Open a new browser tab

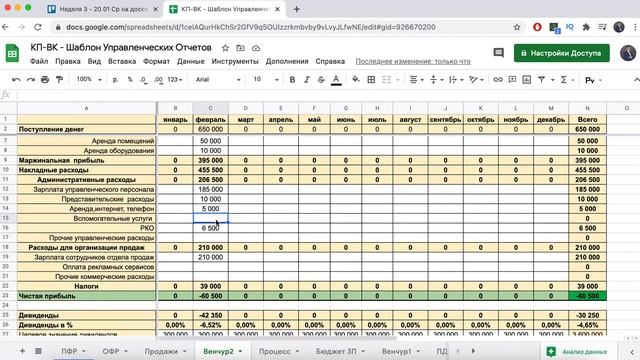pyautogui.click(x=297, y=9)
